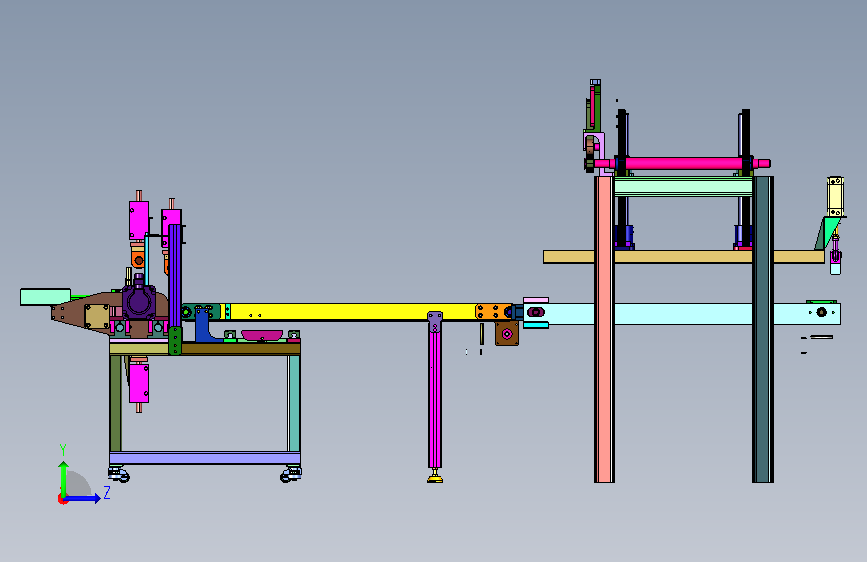Select the salmon vertical column
The height and width of the screenshot is (562, 867).
point(604,329)
